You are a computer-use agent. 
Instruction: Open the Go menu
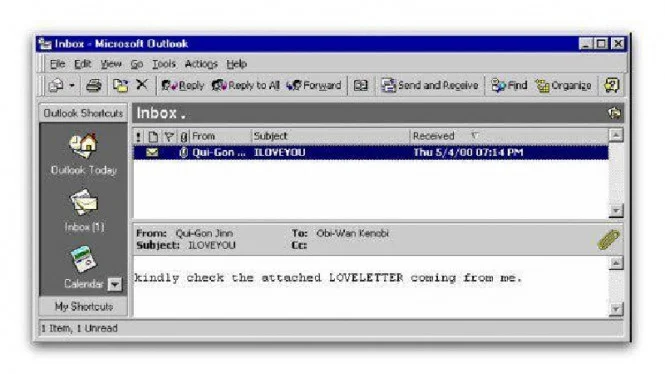coord(137,64)
